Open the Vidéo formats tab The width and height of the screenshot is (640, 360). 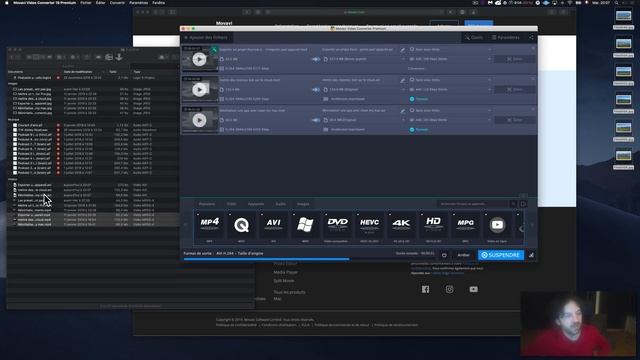click(231, 204)
